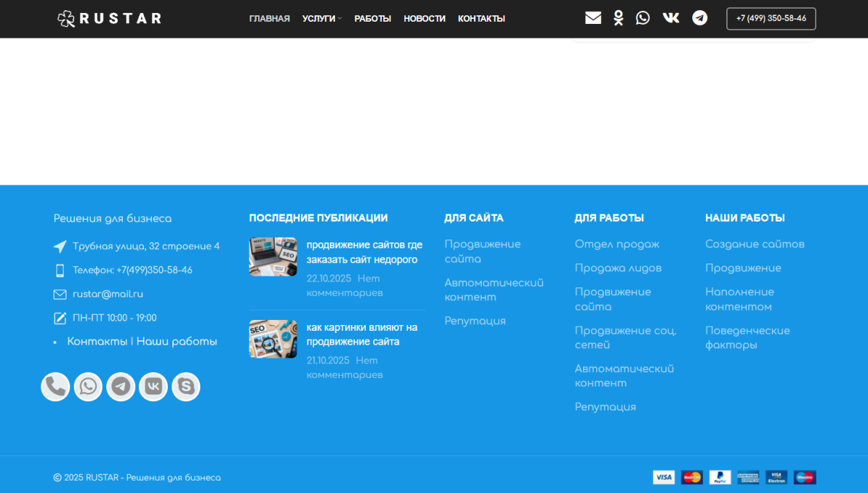This screenshot has width=868, height=493.
Task: Click the +7 (499) 350-58-46 phone button
Action: [771, 19]
